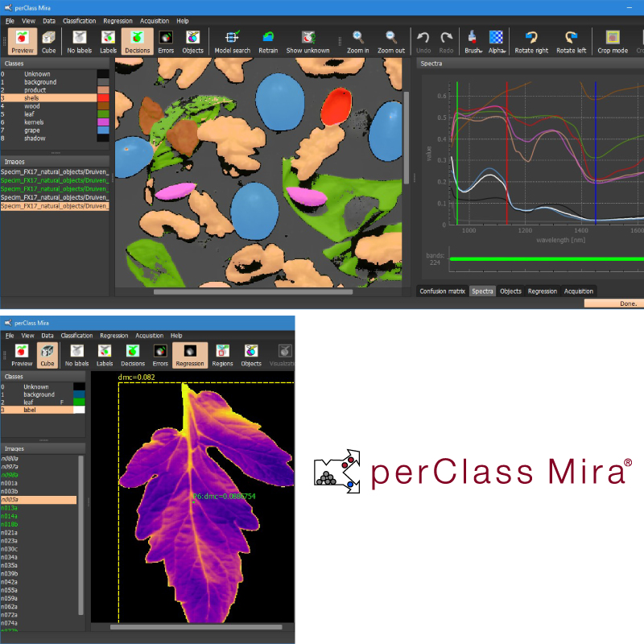The image size is (644, 644).
Task: Select Preview mode in top window toolbar
Action: pyautogui.click(x=23, y=42)
